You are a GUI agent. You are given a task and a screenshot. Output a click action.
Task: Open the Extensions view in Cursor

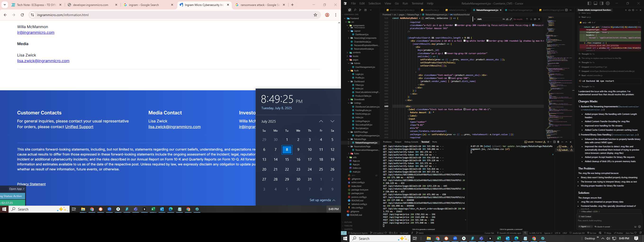[366, 10]
